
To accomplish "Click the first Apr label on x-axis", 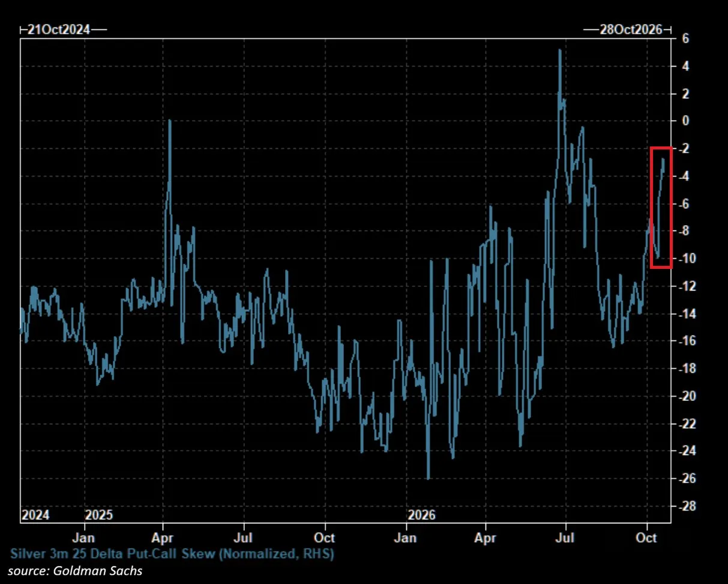I will (164, 537).
